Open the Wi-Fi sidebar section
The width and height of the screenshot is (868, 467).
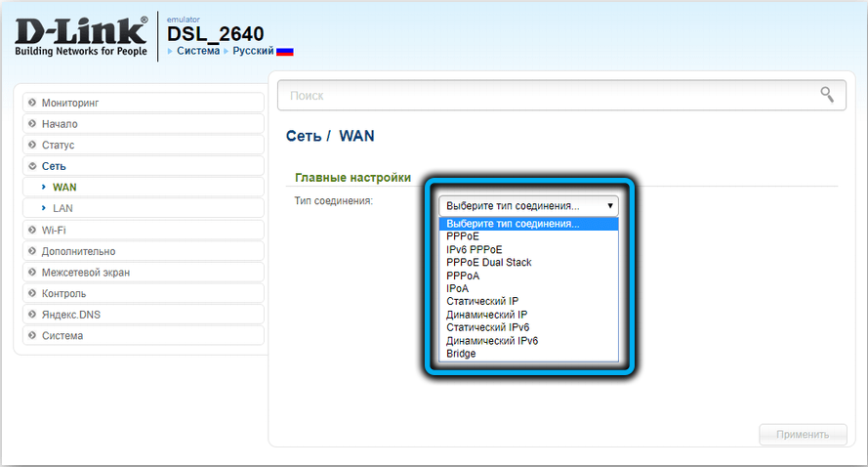(x=54, y=230)
